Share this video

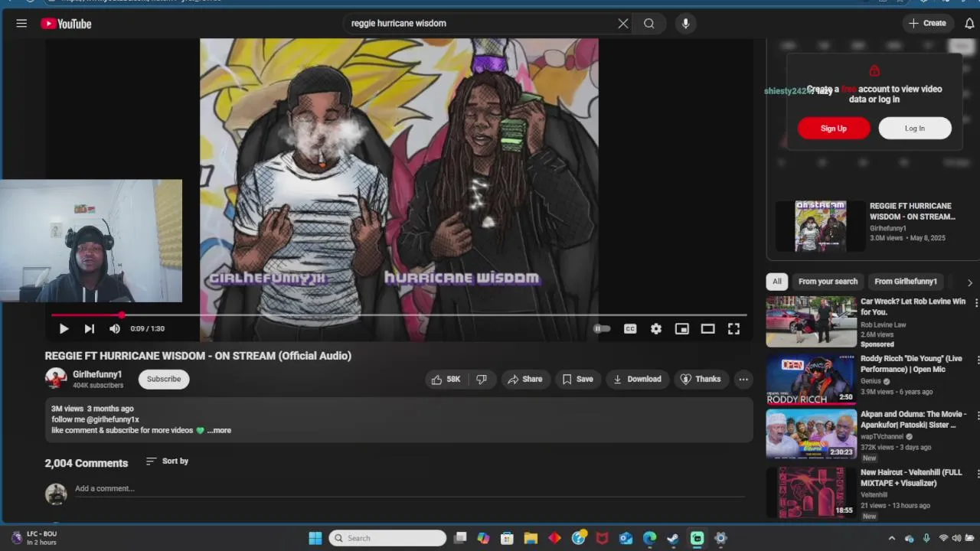click(525, 379)
